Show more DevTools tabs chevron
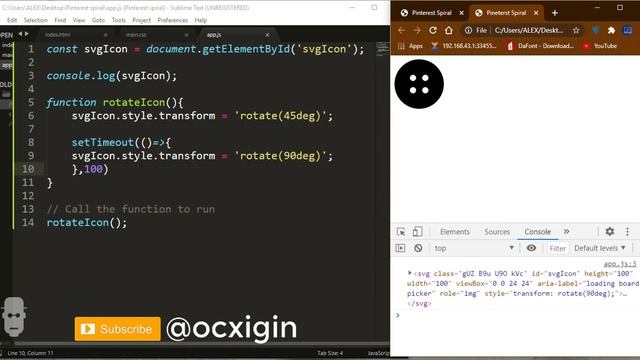 coord(567,231)
